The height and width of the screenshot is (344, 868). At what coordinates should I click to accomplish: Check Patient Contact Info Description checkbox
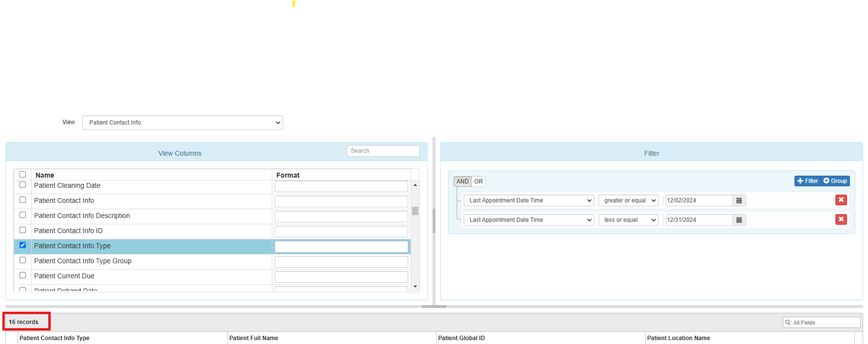[x=22, y=215]
